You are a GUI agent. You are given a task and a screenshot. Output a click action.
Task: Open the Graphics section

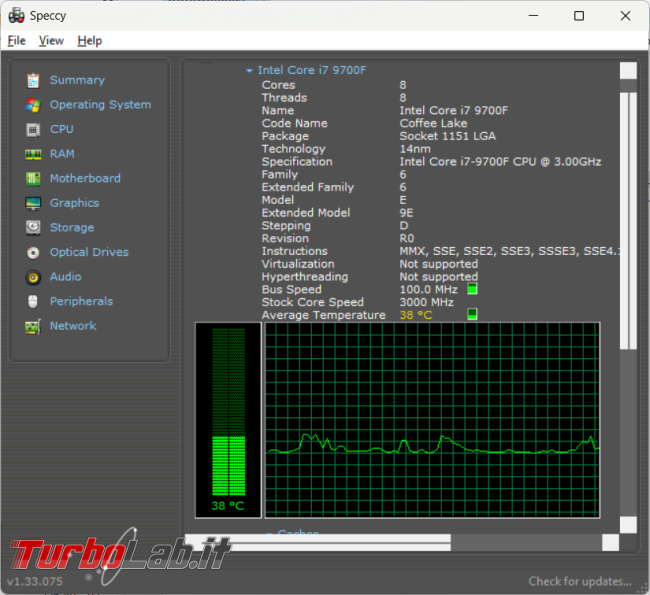pos(75,203)
